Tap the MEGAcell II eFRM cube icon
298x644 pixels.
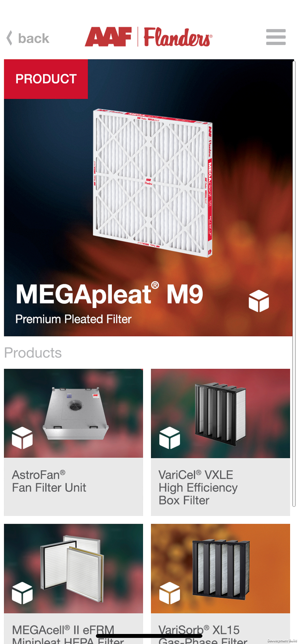[22, 593]
